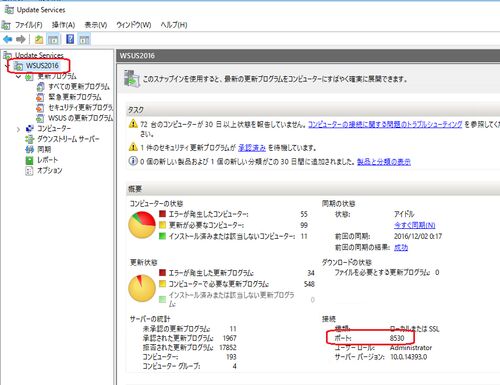Click the アイドル sync status value
Screen dimensions: 500x385
point(404,214)
